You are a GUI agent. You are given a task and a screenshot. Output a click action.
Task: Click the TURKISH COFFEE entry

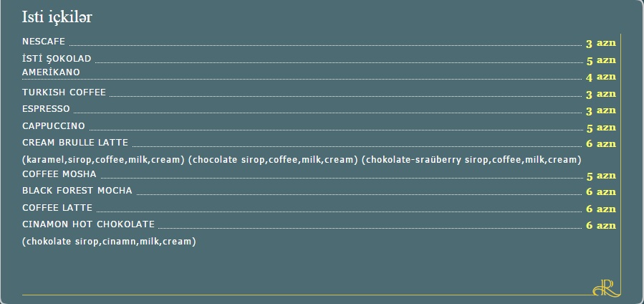point(64,92)
